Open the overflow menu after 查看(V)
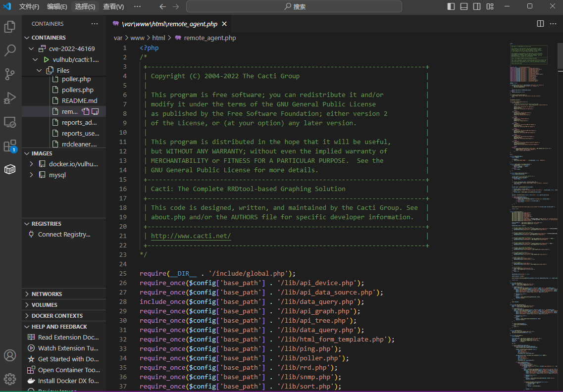This screenshot has height=392, width=563. tap(137, 6)
